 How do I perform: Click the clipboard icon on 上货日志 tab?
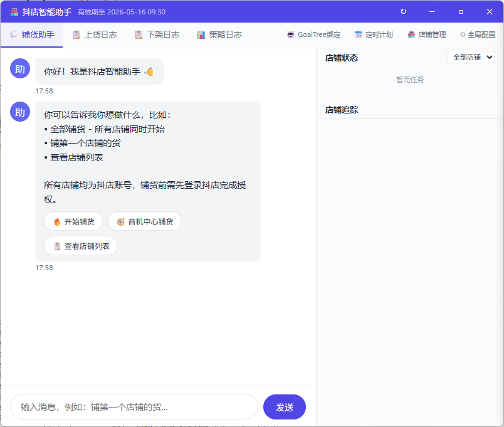(x=76, y=34)
